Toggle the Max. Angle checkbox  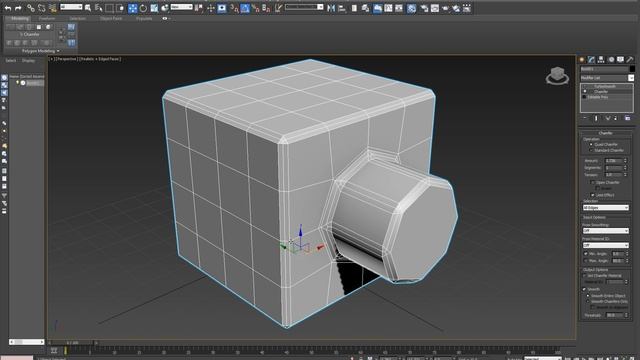(x=585, y=260)
